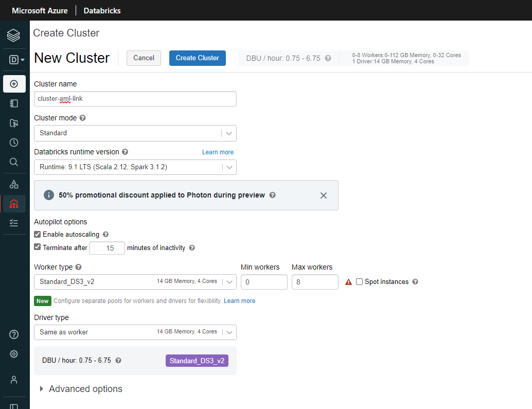Image resolution: width=532 pixels, height=409 pixels.
Task: Open Learn more link about worker pools
Action: click(240, 301)
